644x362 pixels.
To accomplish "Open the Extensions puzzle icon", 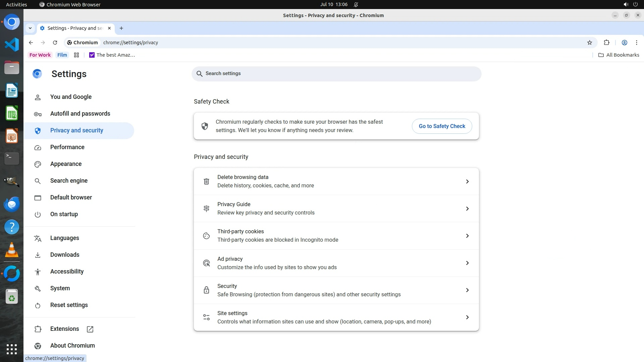I will point(606,43).
